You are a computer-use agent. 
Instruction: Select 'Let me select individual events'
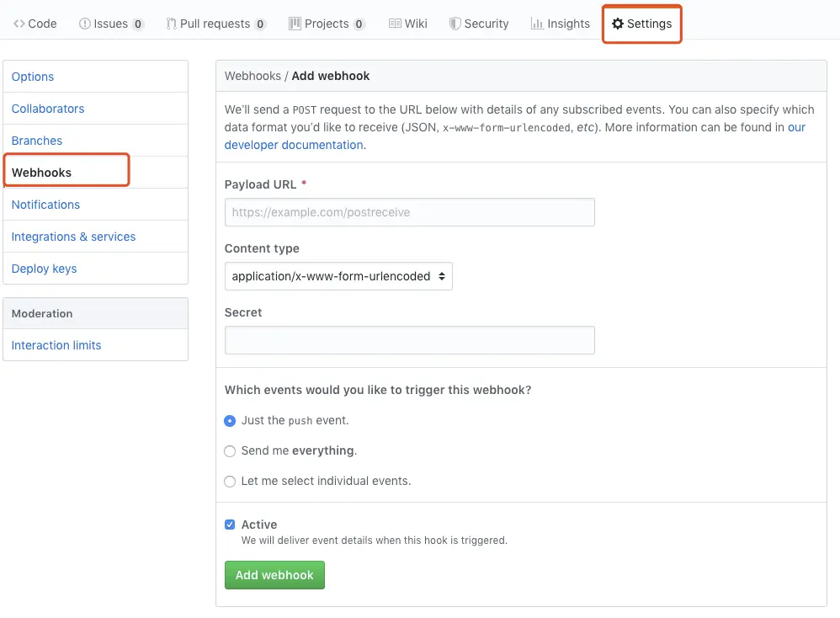(x=230, y=482)
